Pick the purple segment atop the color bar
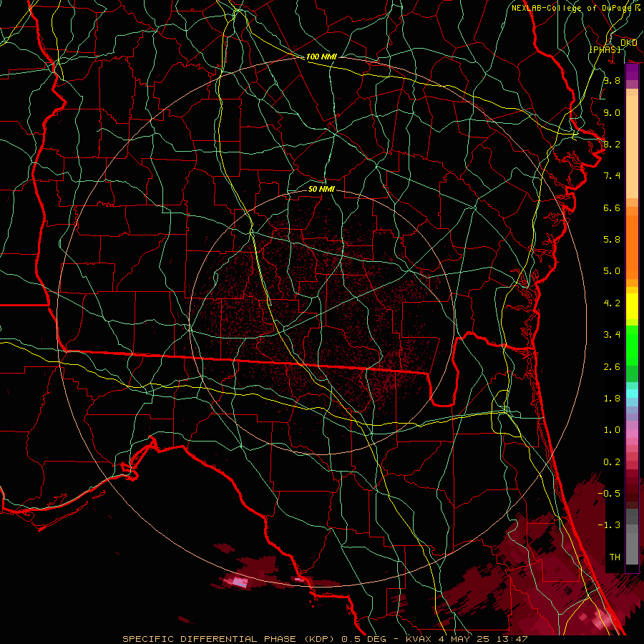This screenshot has width=644, height=644. [632, 72]
